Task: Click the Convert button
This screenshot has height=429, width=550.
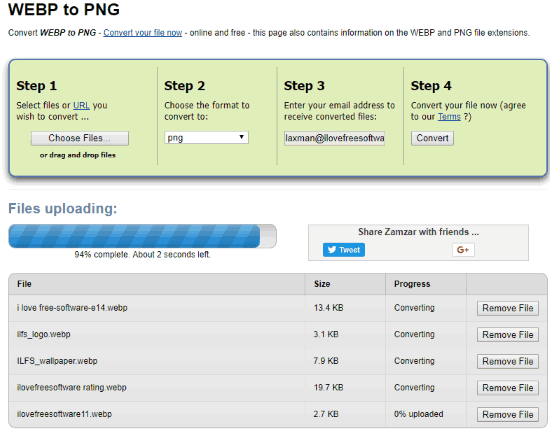Action: (432, 138)
